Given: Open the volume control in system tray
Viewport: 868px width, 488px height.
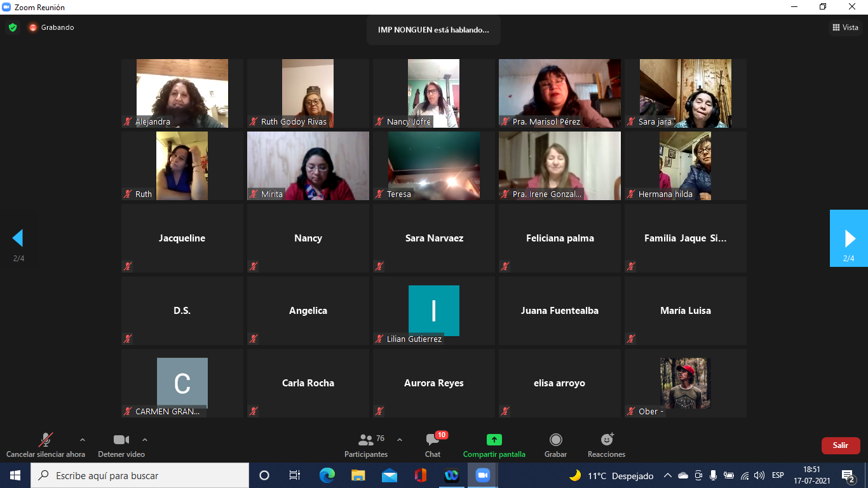Looking at the screenshot, I should [x=759, y=475].
